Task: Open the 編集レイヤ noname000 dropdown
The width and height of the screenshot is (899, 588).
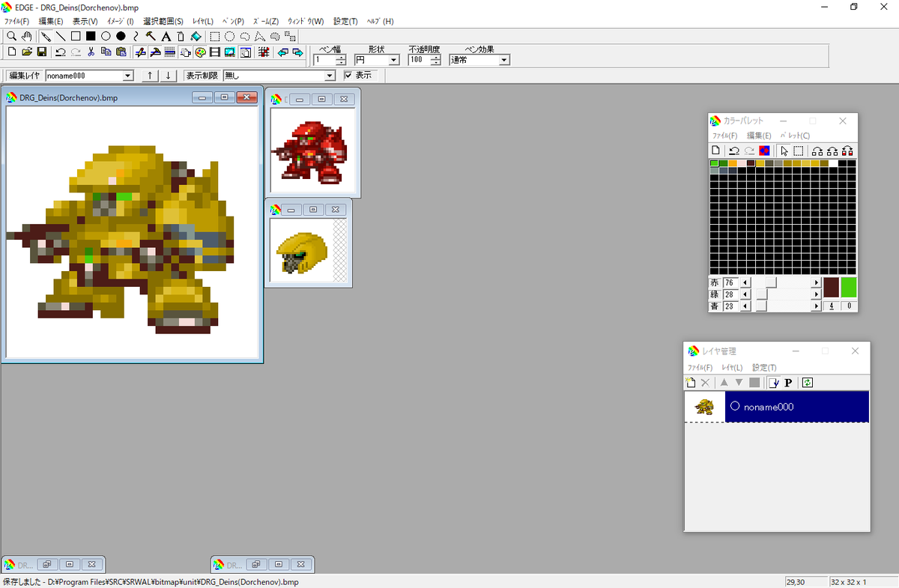Action: click(127, 76)
